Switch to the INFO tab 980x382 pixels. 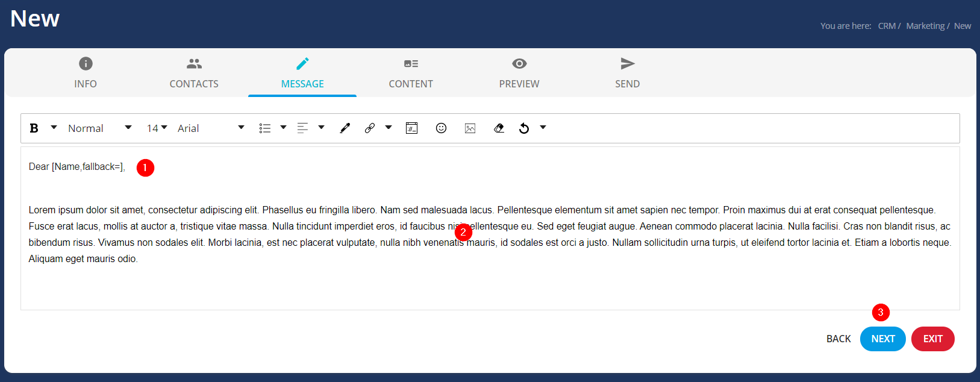tap(86, 72)
